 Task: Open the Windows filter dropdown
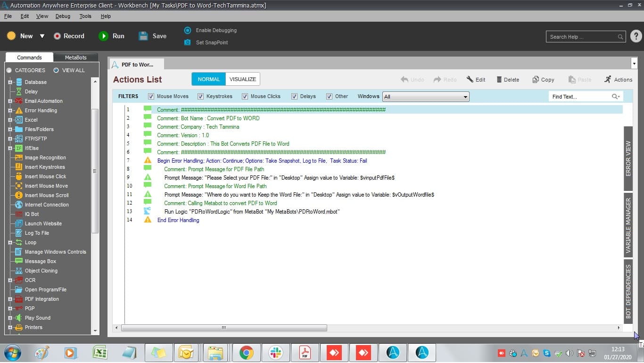[426, 97]
